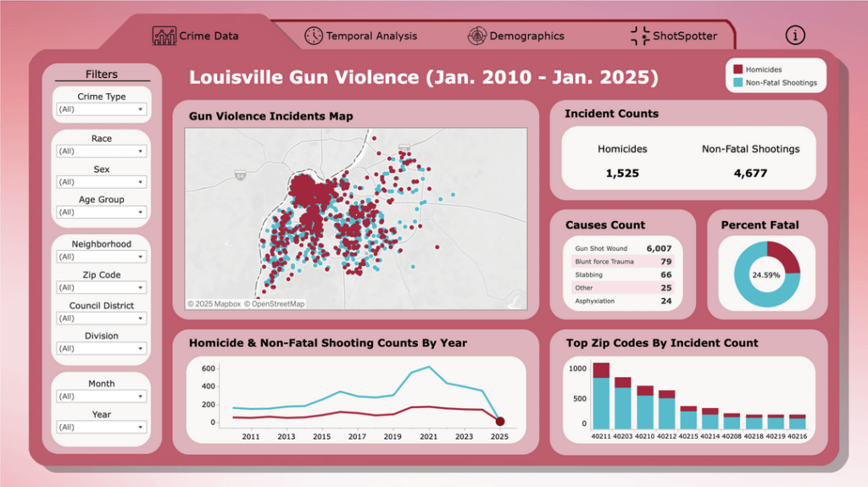Click the Non-Fatal Shootings legend swatch
The width and height of the screenshot is (868, 487).
pos(737,82)
